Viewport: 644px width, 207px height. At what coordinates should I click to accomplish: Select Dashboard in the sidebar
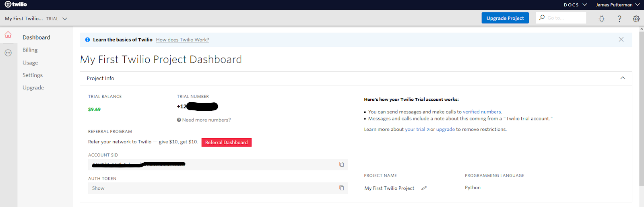tap(36, 37)
